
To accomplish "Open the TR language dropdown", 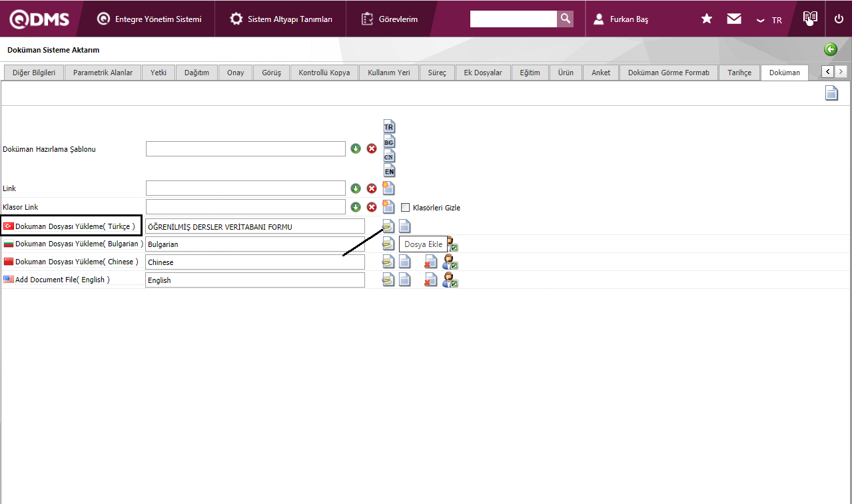I will (769, 20).
